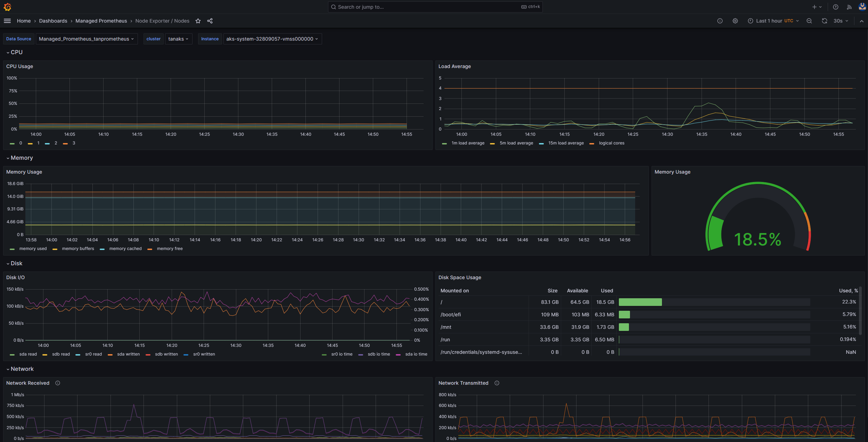Toggle the 1m load average series

tap(468, 143)
